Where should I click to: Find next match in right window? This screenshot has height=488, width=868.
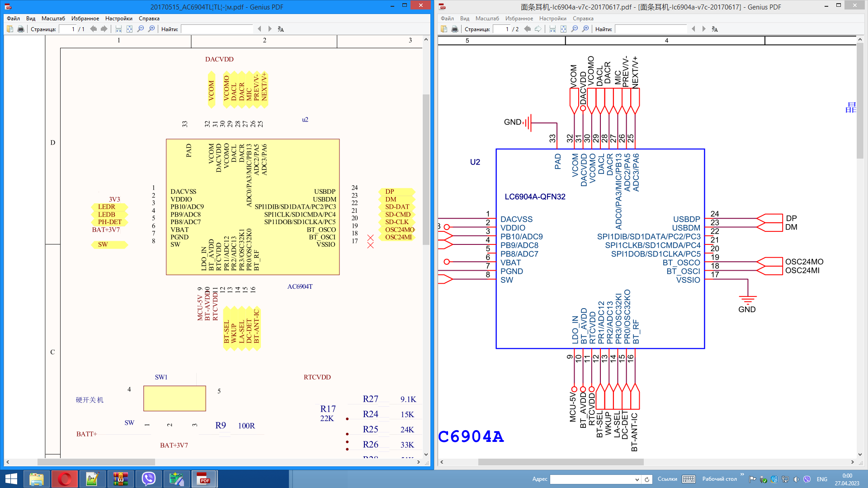(704, 29)
